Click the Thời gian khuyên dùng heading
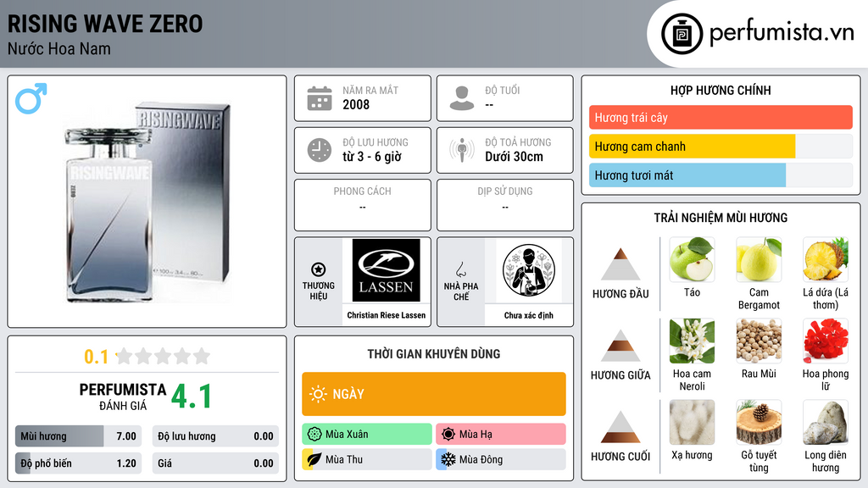Viewport: 868px width, 488px height. pos(434,354)
